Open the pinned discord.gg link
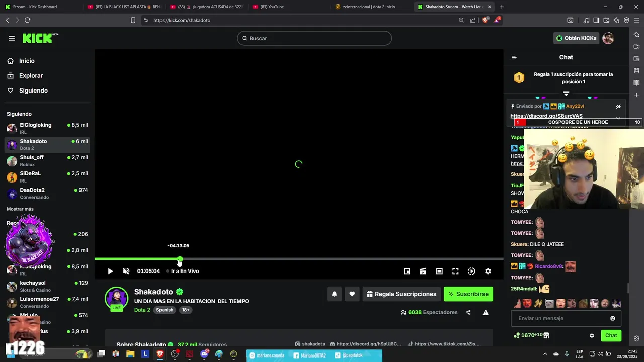This screenshot has height=362, width=644. coord(546,116)
